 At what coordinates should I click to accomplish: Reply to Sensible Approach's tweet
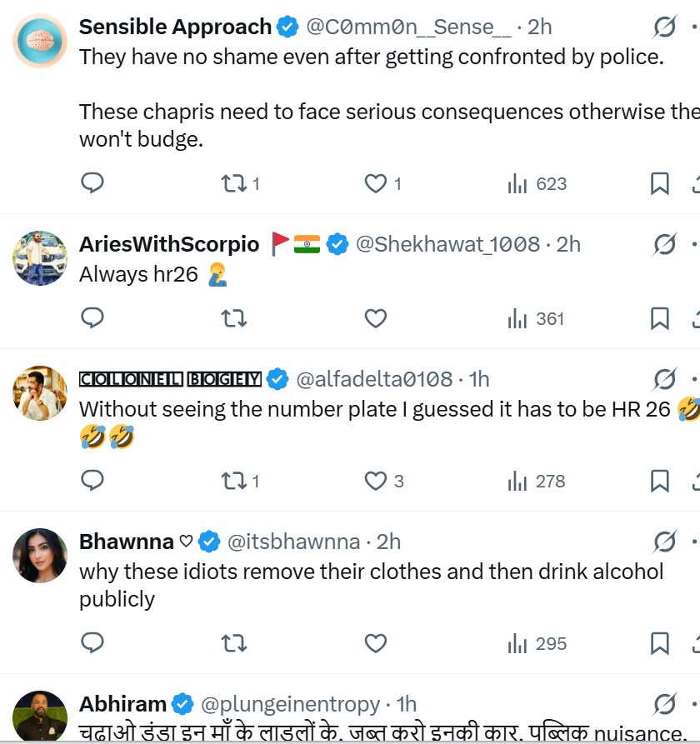pos(92,183)
